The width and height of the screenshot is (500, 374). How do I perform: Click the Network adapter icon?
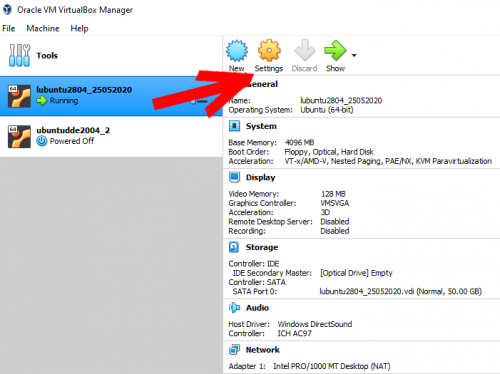(x=234, y=350)
